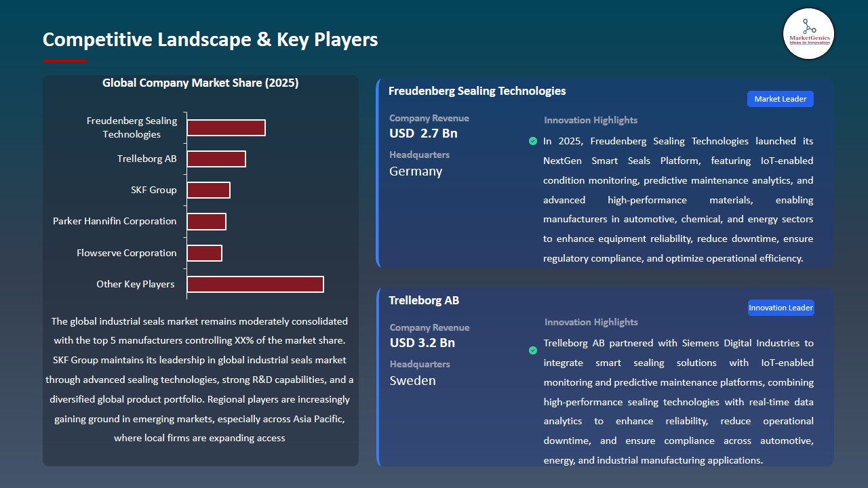
Task: Click the blue accent bar beside Freudenberg's card
Action: click(378, 171)
